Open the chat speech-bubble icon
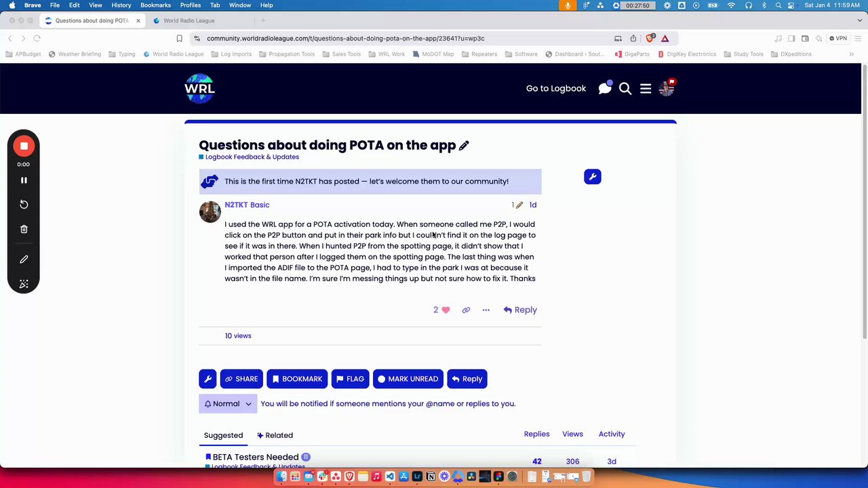The image size is (868, 488). point(605,88)
